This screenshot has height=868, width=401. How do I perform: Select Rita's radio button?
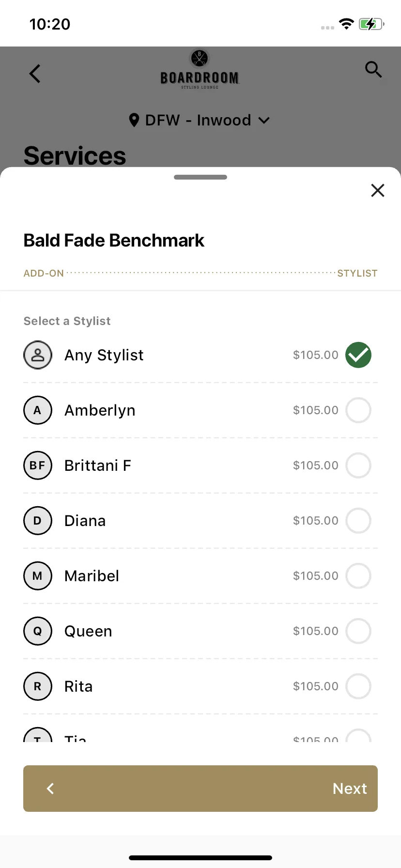(x=358, y=686)
